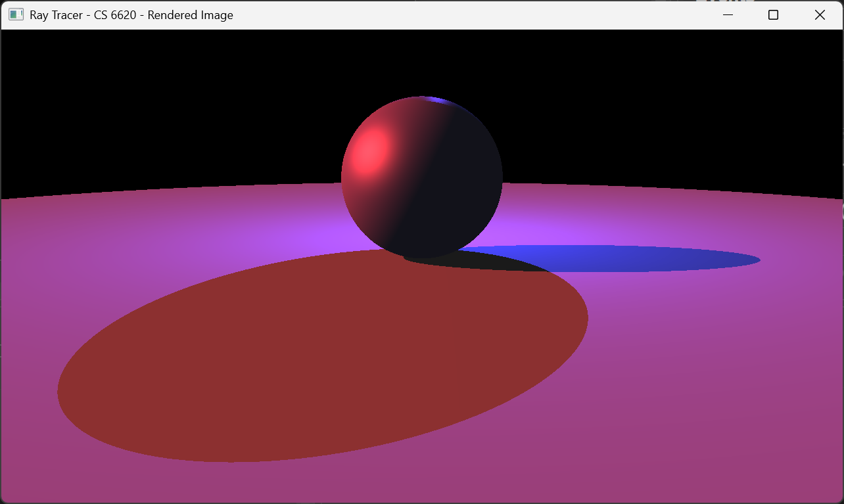Maximize the Ray Tracer window
This screenshot has width=844, height=504.
point(773,14)
